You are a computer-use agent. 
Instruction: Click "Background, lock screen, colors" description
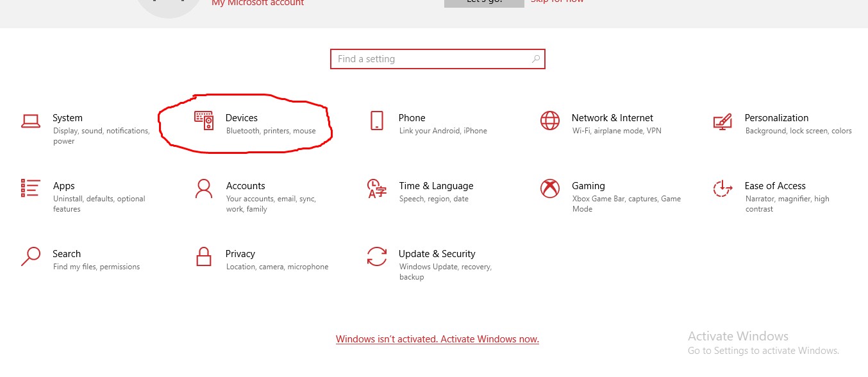tap(799, 131)
